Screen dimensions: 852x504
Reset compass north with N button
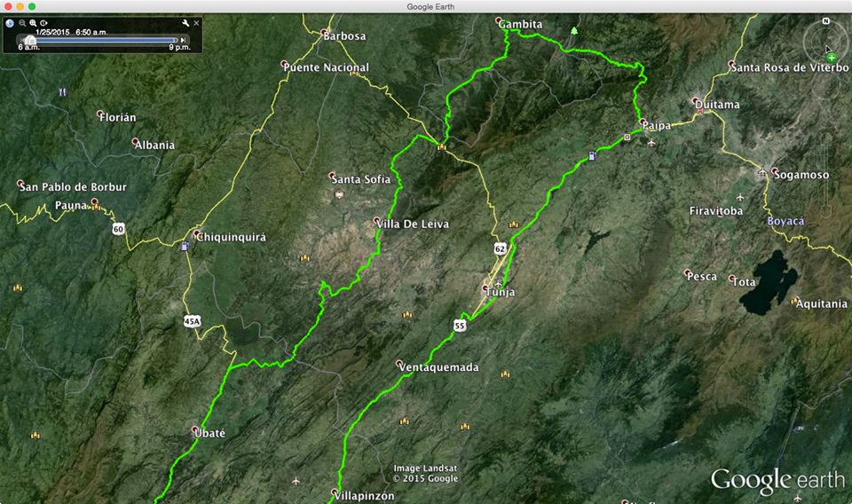tap(825, 20)
